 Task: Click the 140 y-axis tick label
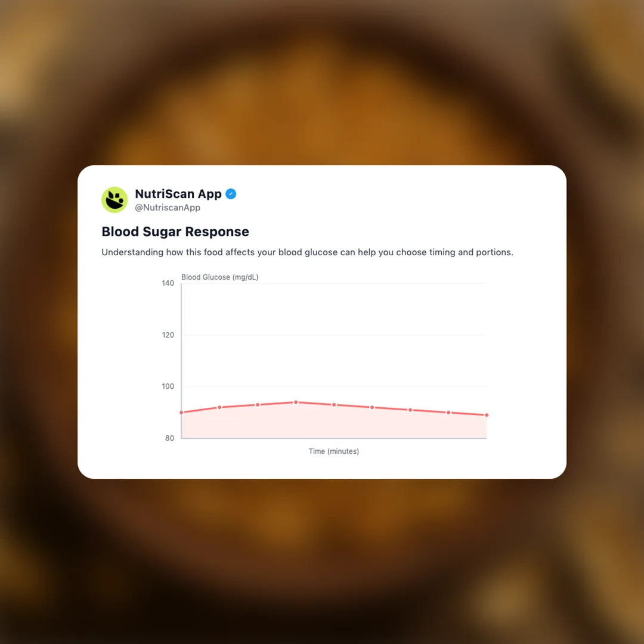click(168, 283)
